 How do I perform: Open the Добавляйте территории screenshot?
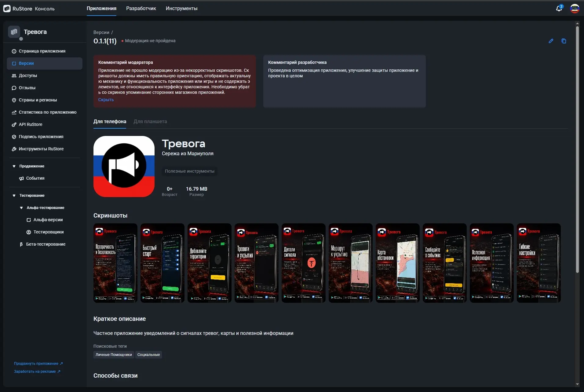(x=210, y=263)
